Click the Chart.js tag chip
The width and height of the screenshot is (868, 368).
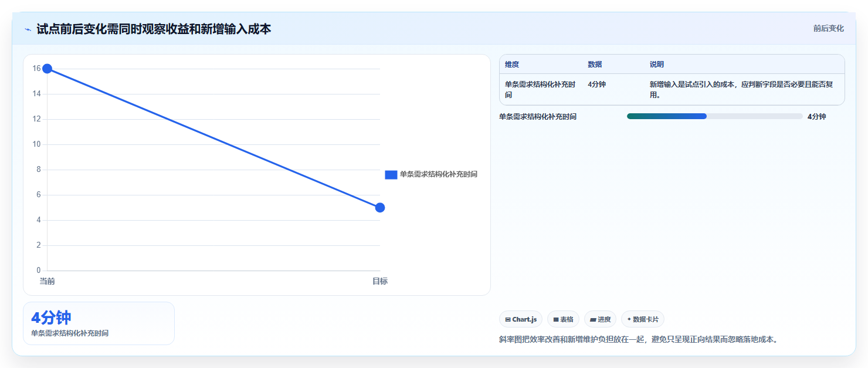tap(521, 319)
